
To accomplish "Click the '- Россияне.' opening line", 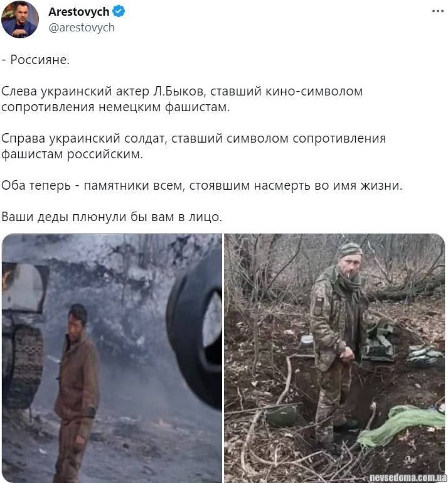I will click(36, 60).
